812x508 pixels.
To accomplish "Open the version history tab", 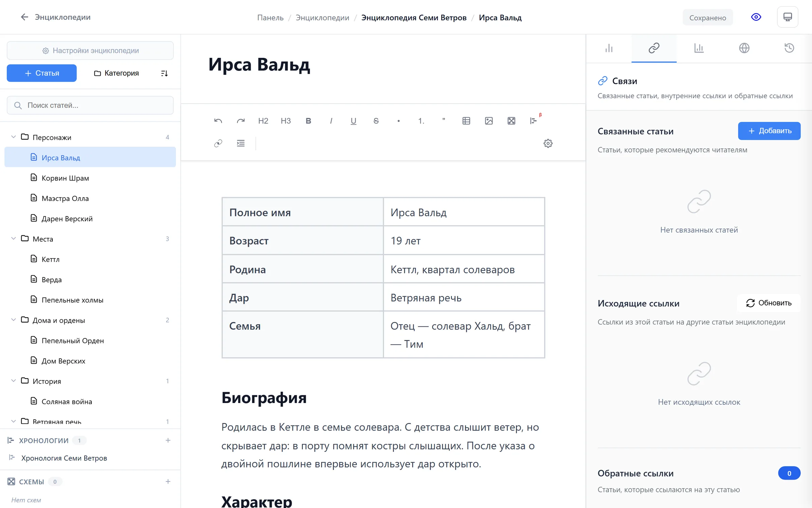I will pos(789,48).
